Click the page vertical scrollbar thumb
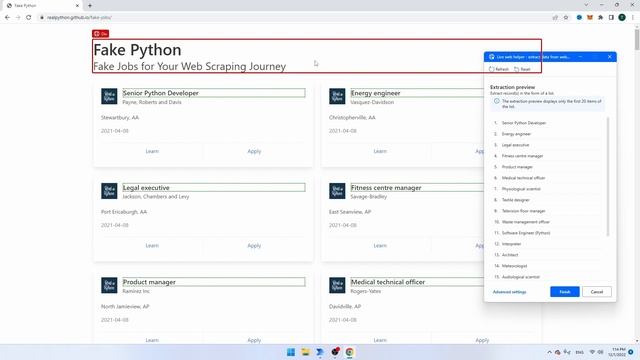Image resolution: width=640 pixels, height=360 pixels. click(x=637, y=40)
